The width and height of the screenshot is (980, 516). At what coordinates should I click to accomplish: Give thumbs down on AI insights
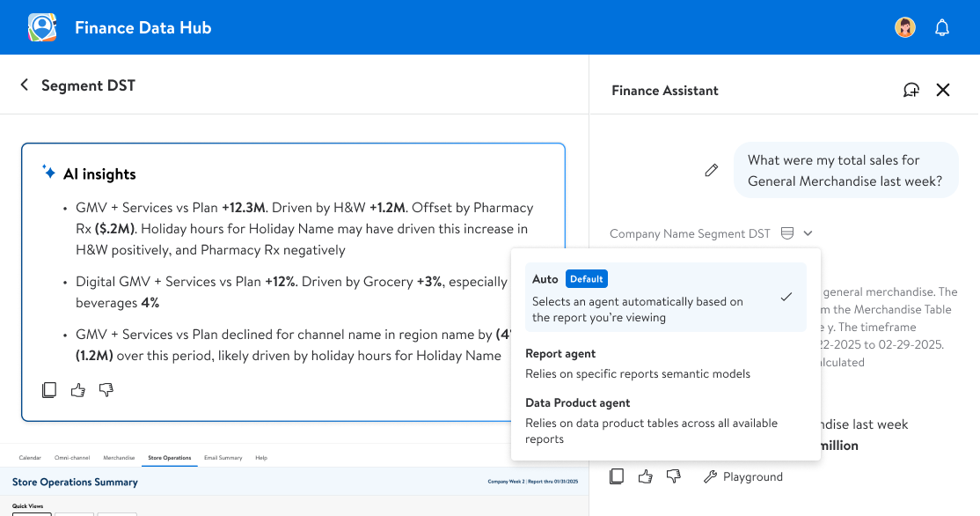pyautogui.click(x=106, y=389)
